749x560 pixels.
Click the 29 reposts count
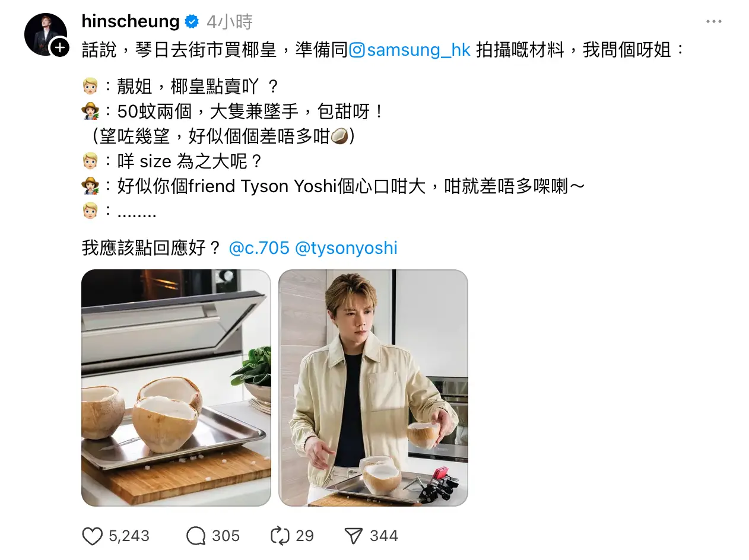(304, 536)
